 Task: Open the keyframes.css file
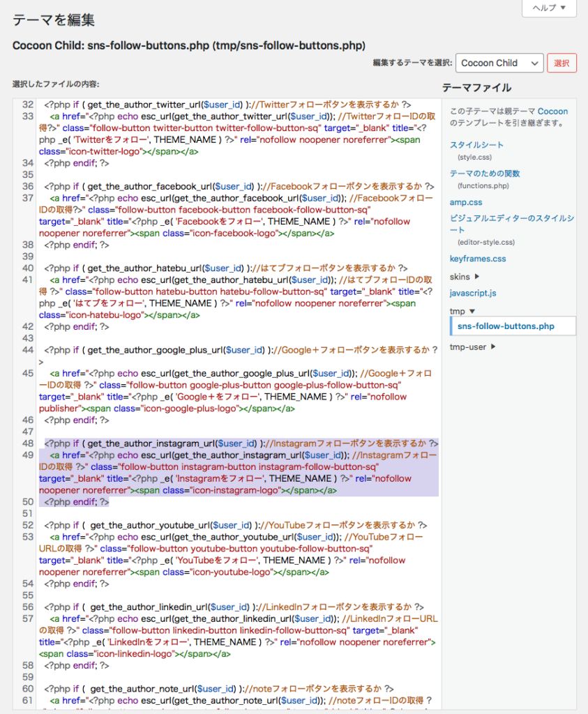coord(477,259)
